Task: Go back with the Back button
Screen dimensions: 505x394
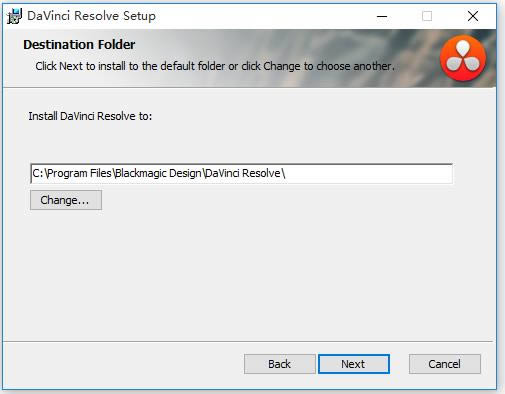Action: (x=280, y=364)
